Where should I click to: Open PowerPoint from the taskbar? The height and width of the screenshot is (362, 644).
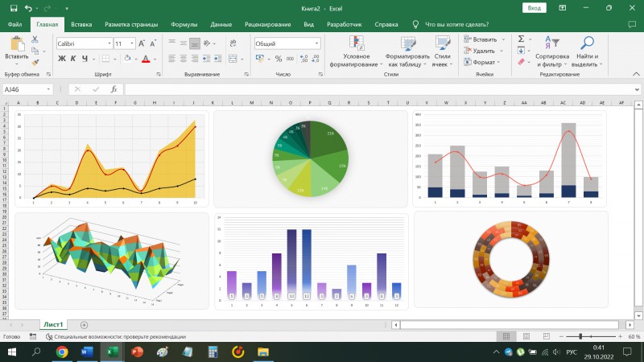tap(137, 352)
